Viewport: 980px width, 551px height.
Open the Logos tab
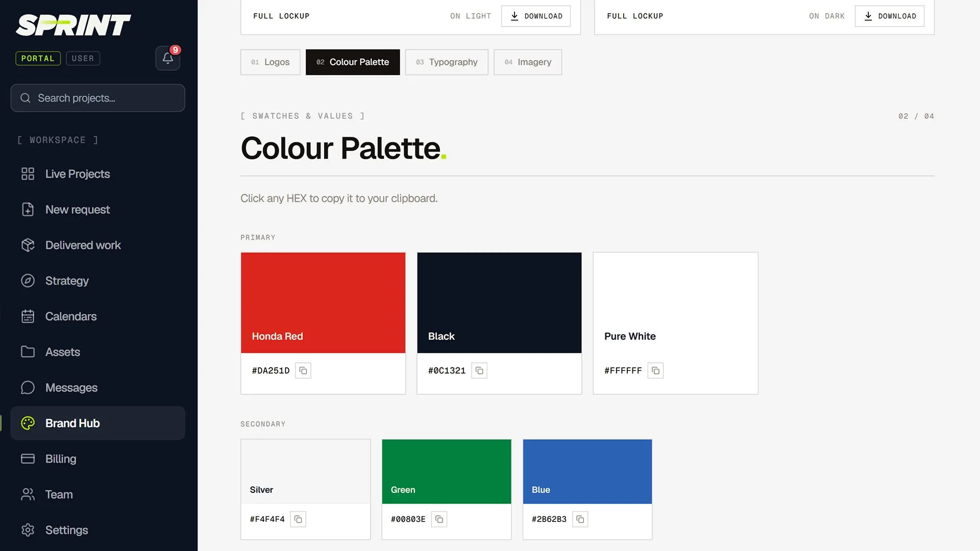coord(271,62)
